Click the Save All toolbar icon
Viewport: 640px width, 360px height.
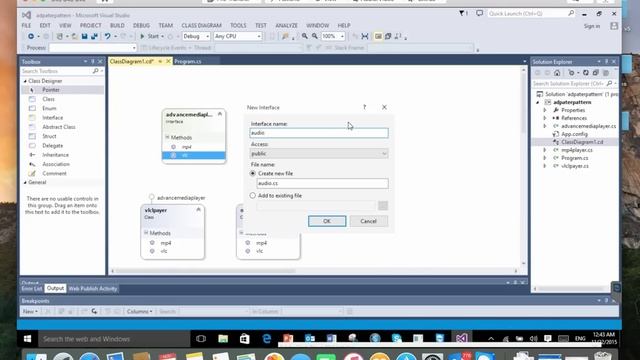pyautogui.click(x=94, y=36)
